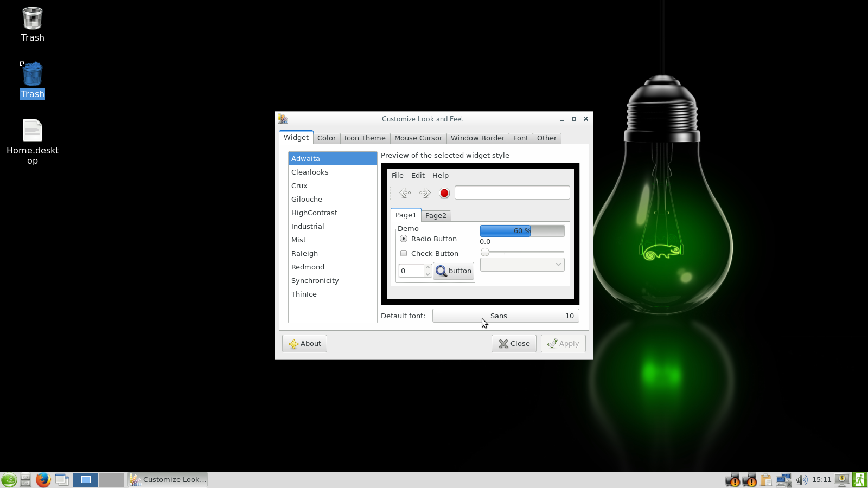
Task: Open the file manager cabinet icon
Action: click(25, 480)
